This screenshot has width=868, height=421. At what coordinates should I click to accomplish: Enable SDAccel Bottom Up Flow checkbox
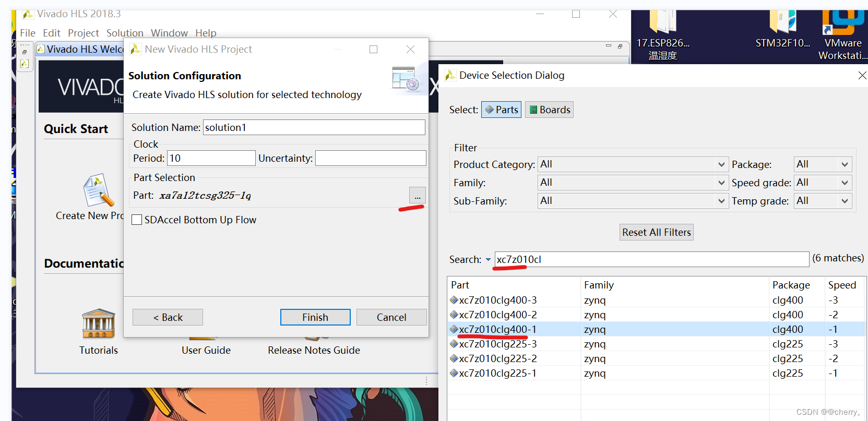[x=137, y=220]
